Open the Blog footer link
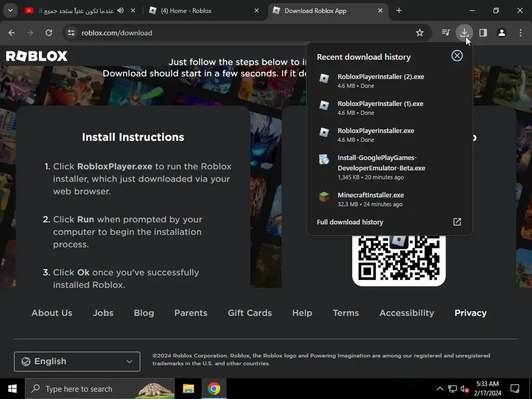 point(144,313)
